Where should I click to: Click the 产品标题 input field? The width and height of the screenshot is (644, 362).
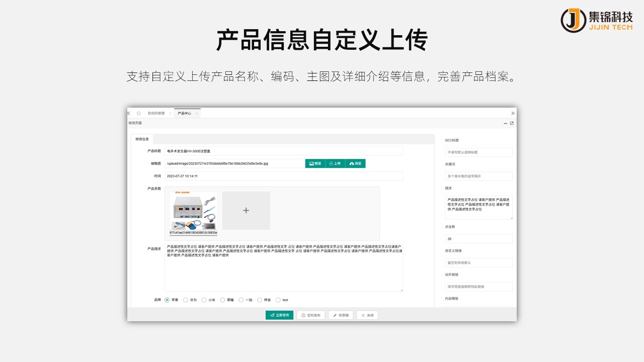[283, 151]
